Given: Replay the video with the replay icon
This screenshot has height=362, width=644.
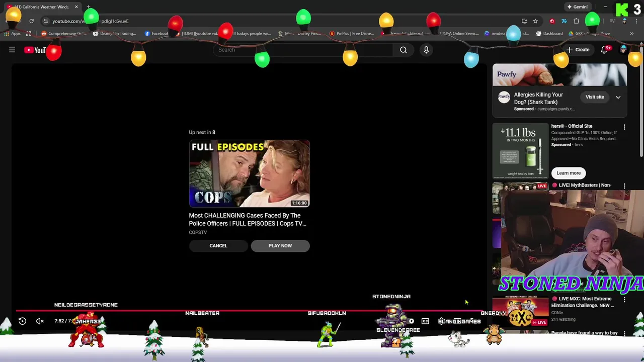Looking at the screenshot, I should coord(22,321).
